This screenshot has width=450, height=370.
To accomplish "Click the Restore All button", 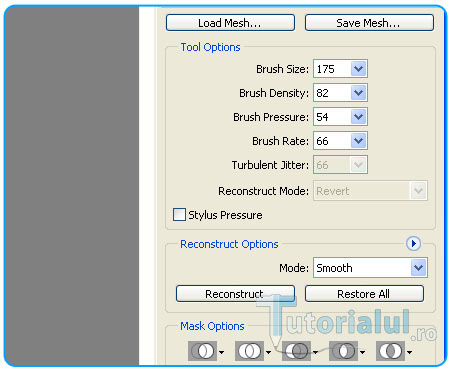I will (x=364, y=294).
